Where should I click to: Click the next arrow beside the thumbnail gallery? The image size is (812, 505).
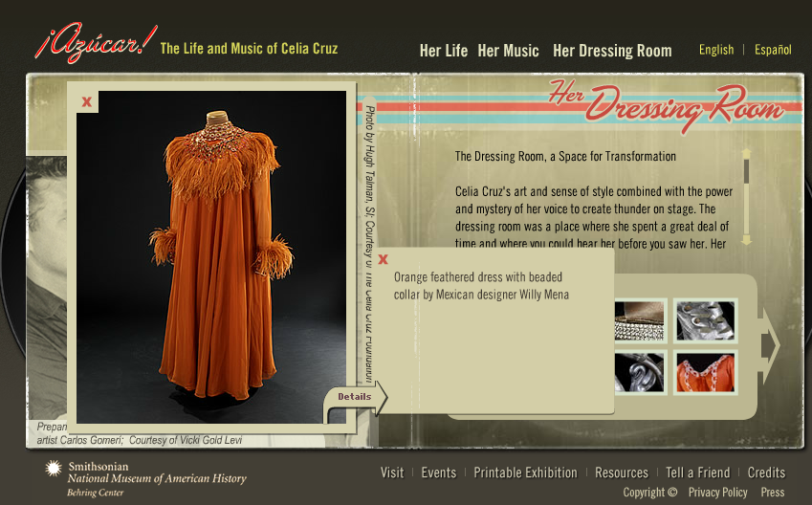[x=769, y=346]
